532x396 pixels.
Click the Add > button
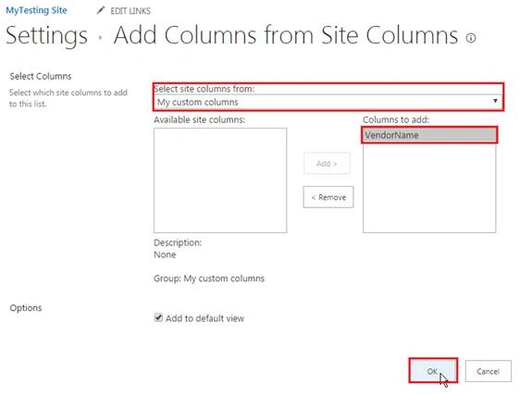click(x=327, y=164)
